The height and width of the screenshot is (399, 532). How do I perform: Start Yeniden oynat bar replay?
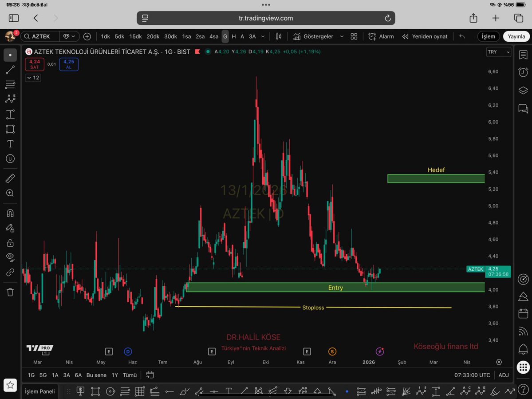(x=425, y=36)
